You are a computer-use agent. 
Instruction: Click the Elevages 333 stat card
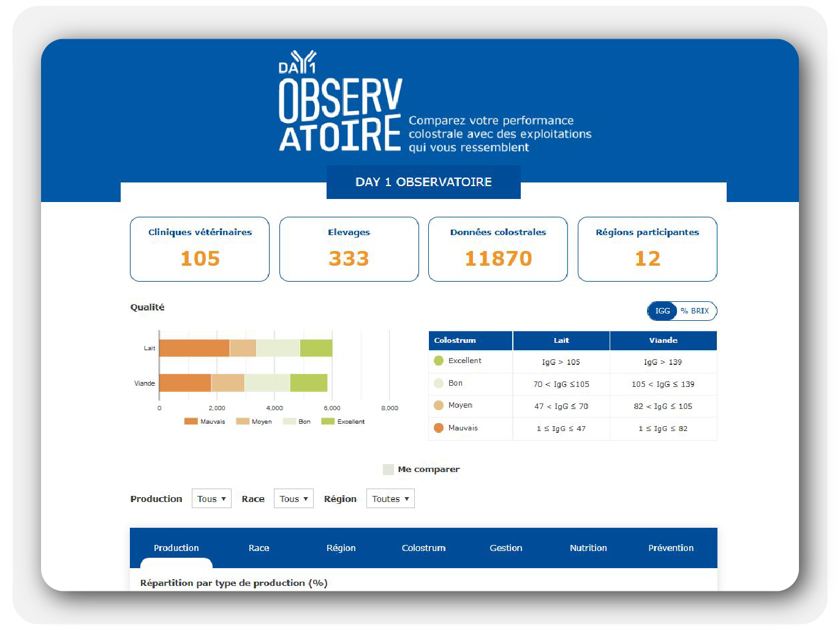click(349, 249)
